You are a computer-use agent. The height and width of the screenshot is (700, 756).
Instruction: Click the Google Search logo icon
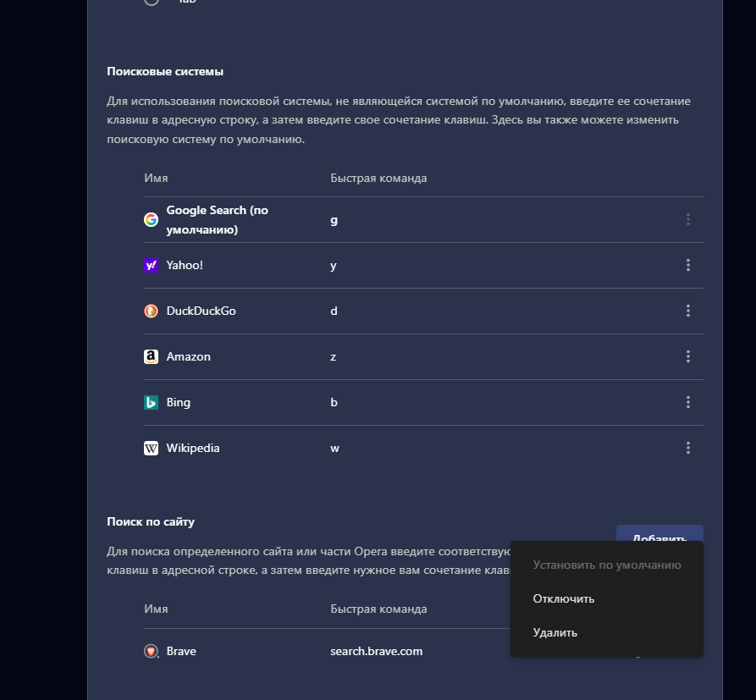[151, 220]
